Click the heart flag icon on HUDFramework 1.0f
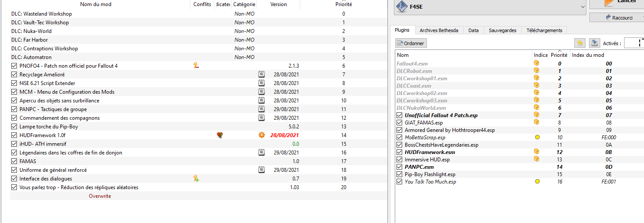This screenshot has width=644, height=223. click(x=220, y=135)
